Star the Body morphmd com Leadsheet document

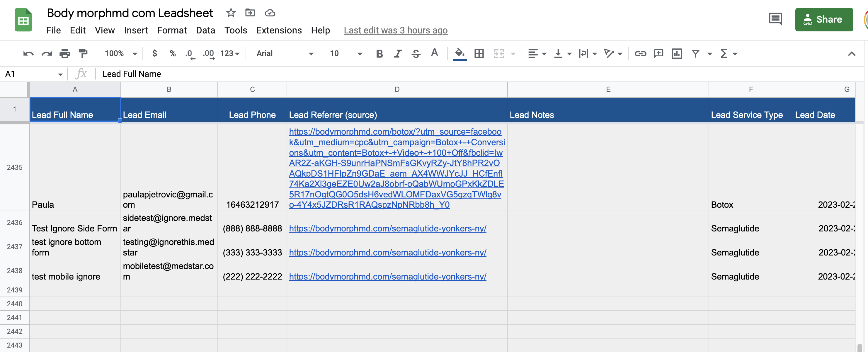[231, 13]
